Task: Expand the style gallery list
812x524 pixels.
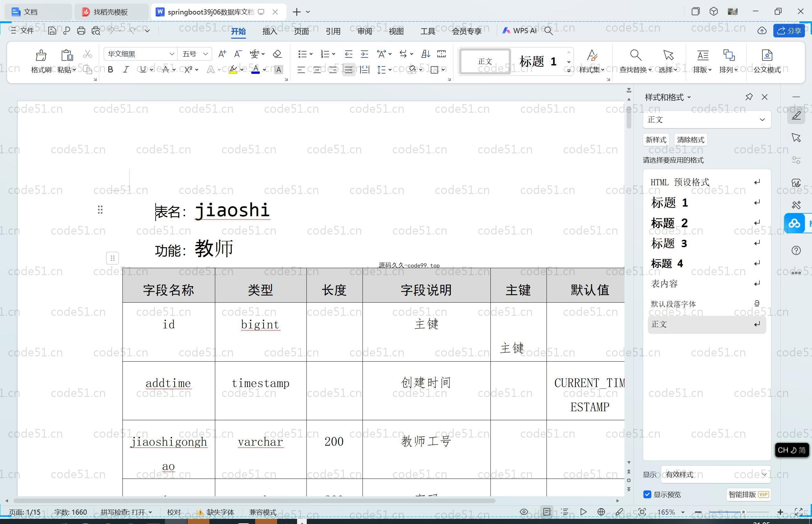Action: coord(568,71)
